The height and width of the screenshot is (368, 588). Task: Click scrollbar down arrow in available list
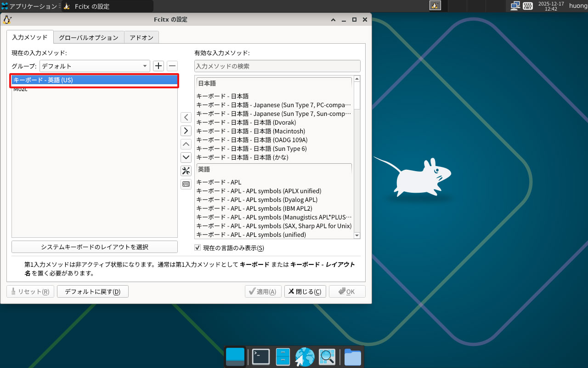tap(356, 235)
